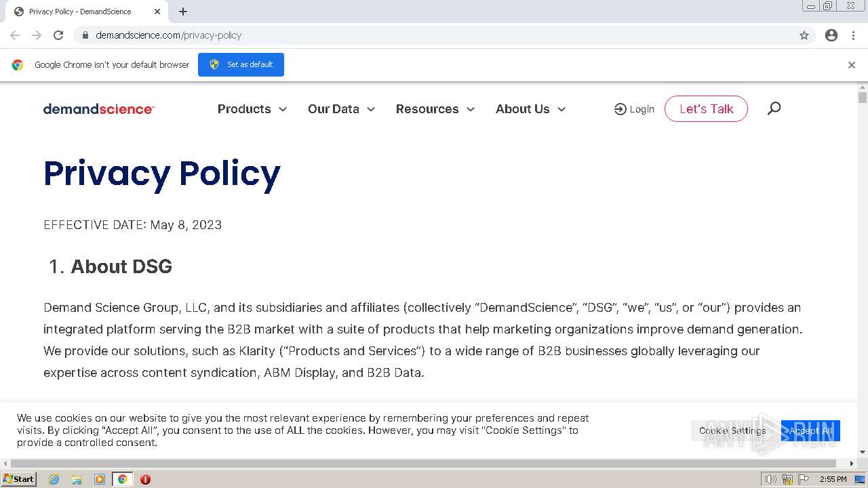This screenshot has height=488, width=868.
Task: Click the browser forward arrow
Action: (37, 35)
